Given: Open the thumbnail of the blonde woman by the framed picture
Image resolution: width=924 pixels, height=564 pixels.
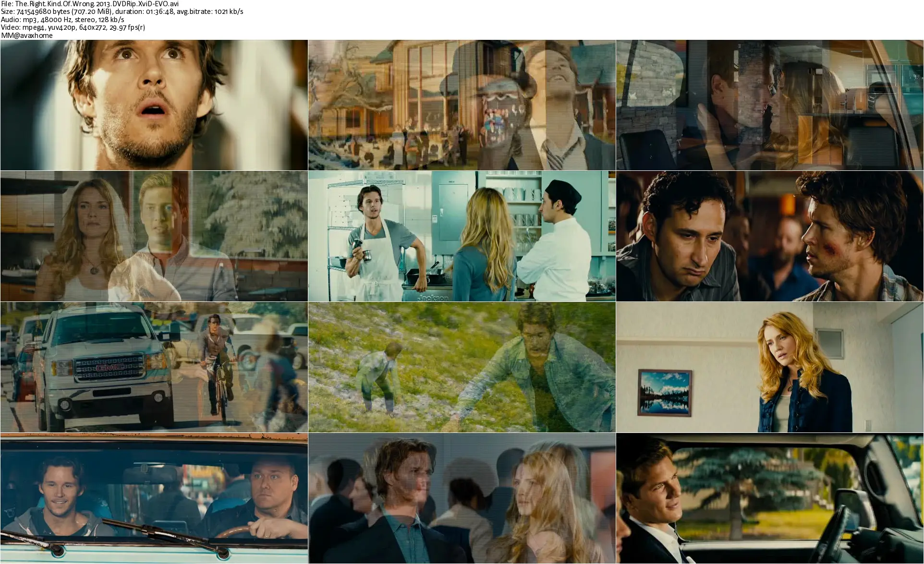Looking at the screenshot, I should coord(770,367).
